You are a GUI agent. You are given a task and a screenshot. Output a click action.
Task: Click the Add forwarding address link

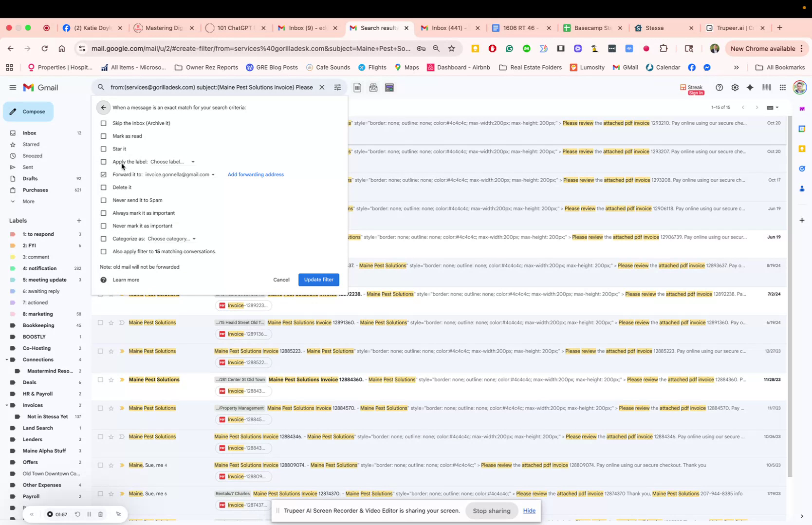(256, 174)
